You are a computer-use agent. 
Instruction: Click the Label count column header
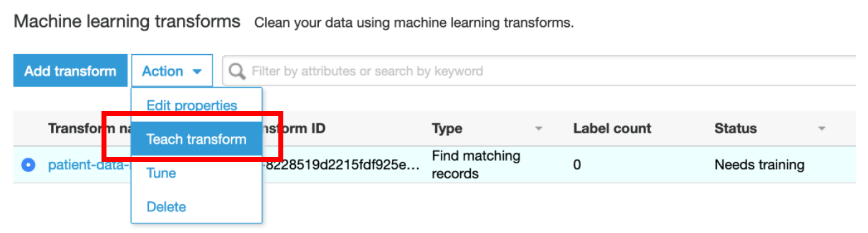pos(612,128)
